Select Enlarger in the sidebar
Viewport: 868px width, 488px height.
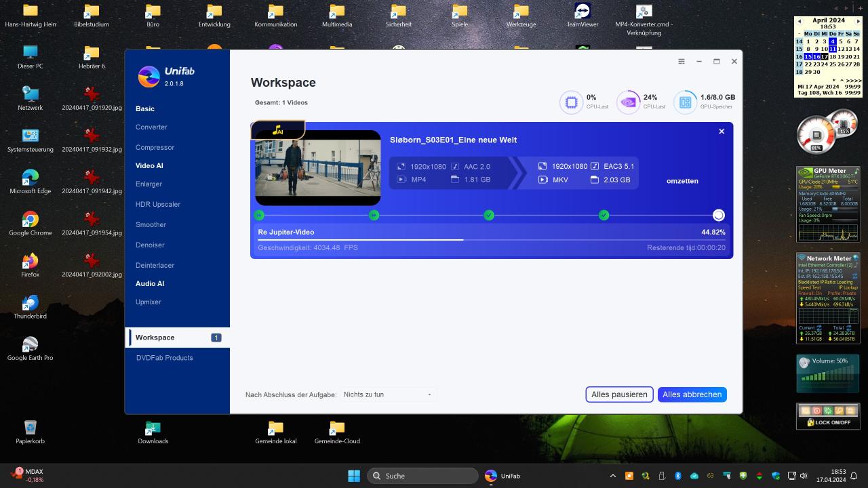pyautogui.click(x=149, y=184)
